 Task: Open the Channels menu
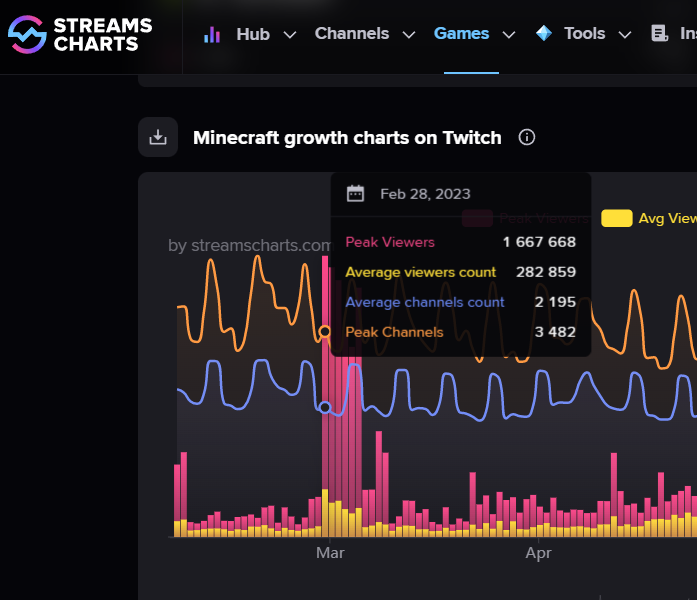tap(352, 33)
